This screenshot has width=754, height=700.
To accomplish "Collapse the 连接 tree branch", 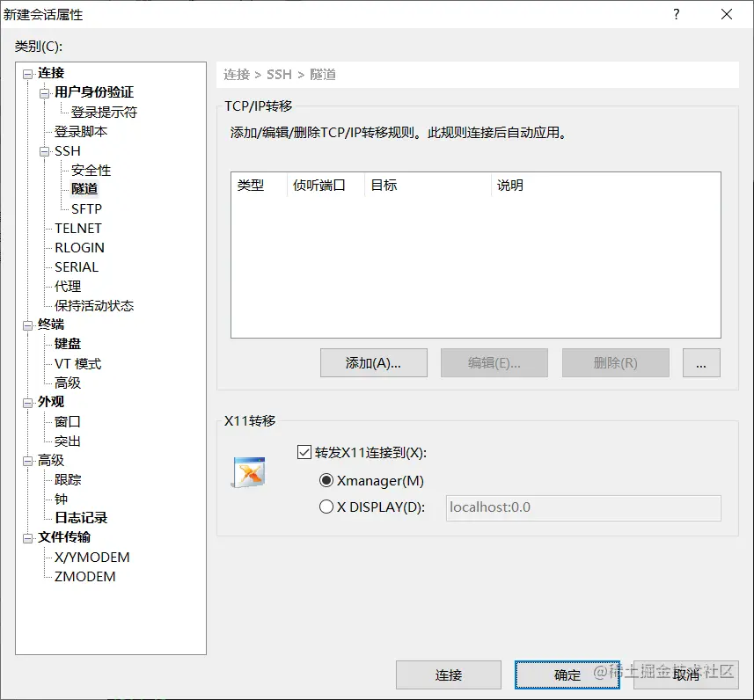I will point(26,73).
